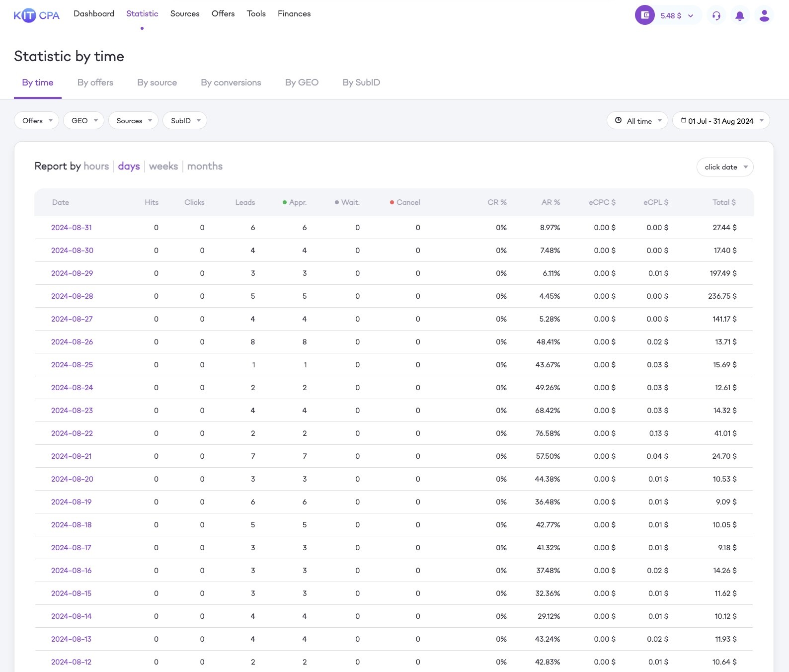Open the All time dropdown

(637, 120)
